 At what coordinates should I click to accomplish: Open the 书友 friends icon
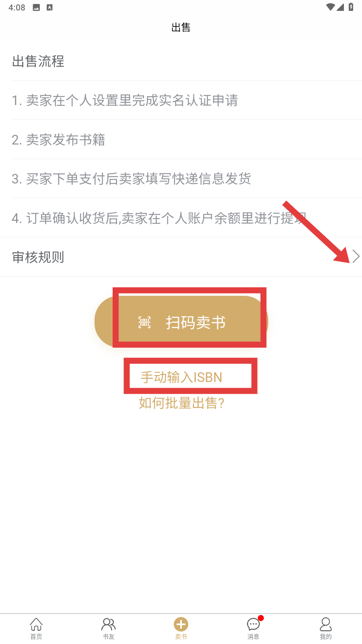pos(109,624)
